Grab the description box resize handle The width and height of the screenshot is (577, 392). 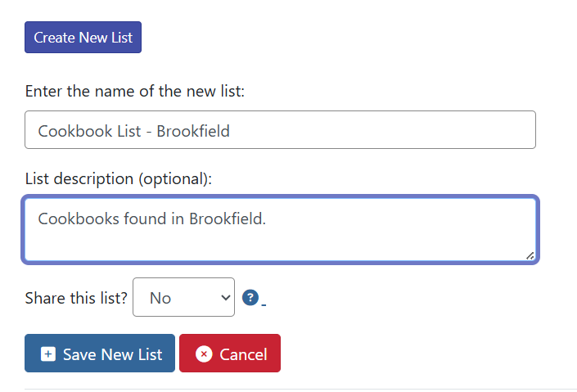click(x=530, y=255)
